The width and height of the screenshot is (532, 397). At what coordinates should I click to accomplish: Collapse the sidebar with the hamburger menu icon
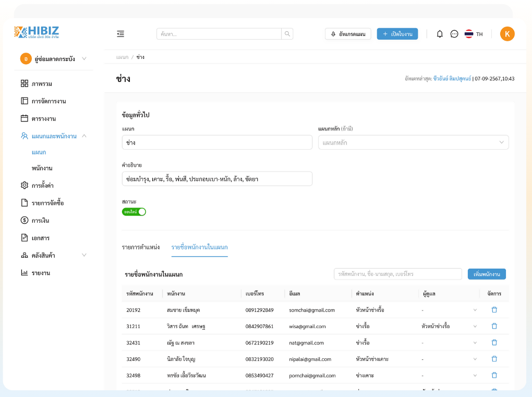tap(120, 34)
